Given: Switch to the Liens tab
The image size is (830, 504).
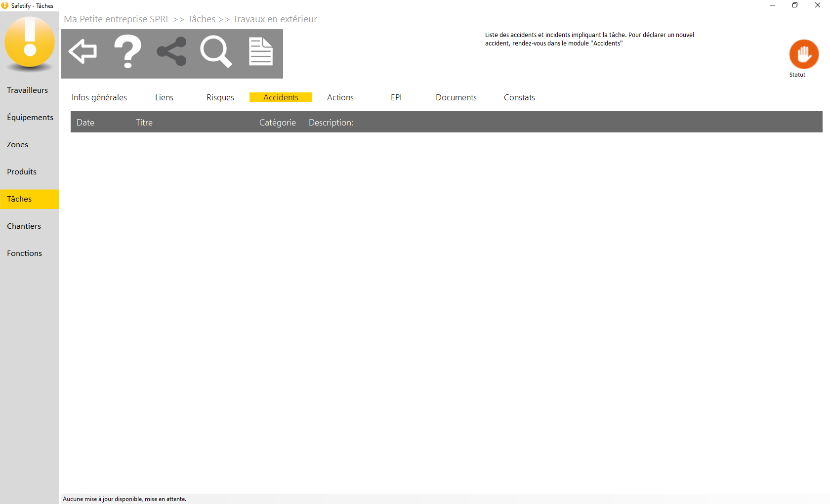Looking at the screenshot, I should (x=164, y=97).
